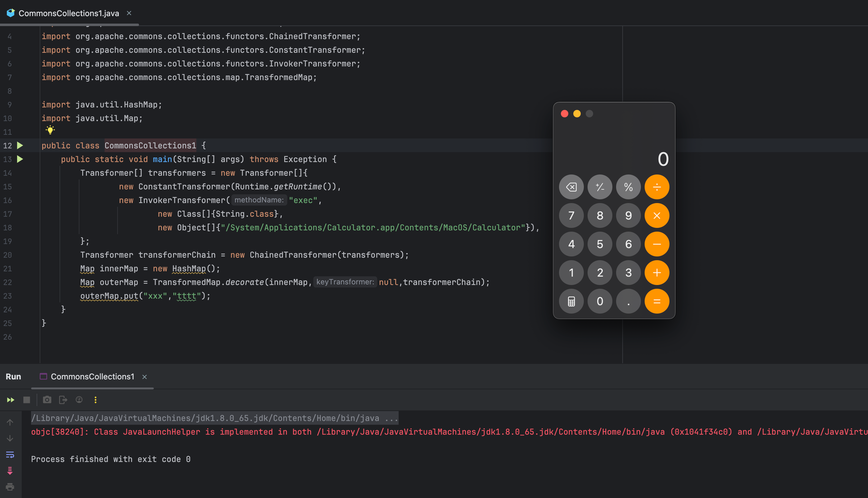Click the java command path console line
868x498 pixels.
click(215, 418)
